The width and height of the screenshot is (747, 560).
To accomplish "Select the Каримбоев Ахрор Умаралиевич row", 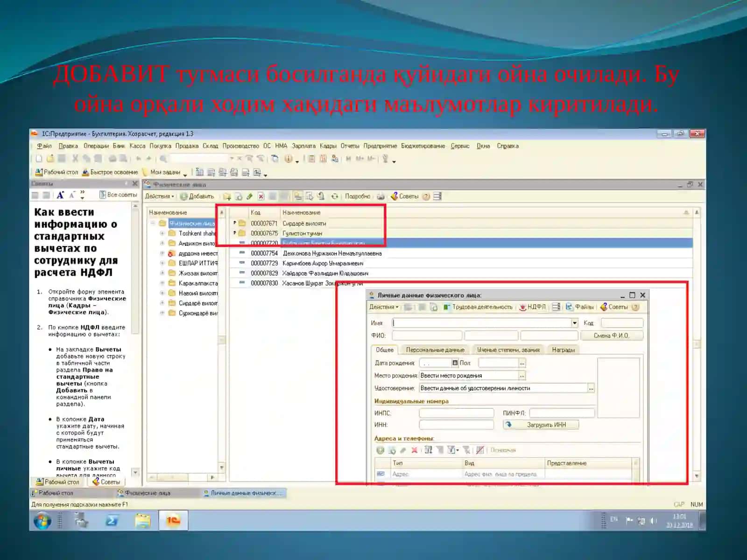I will click(460, 263).
